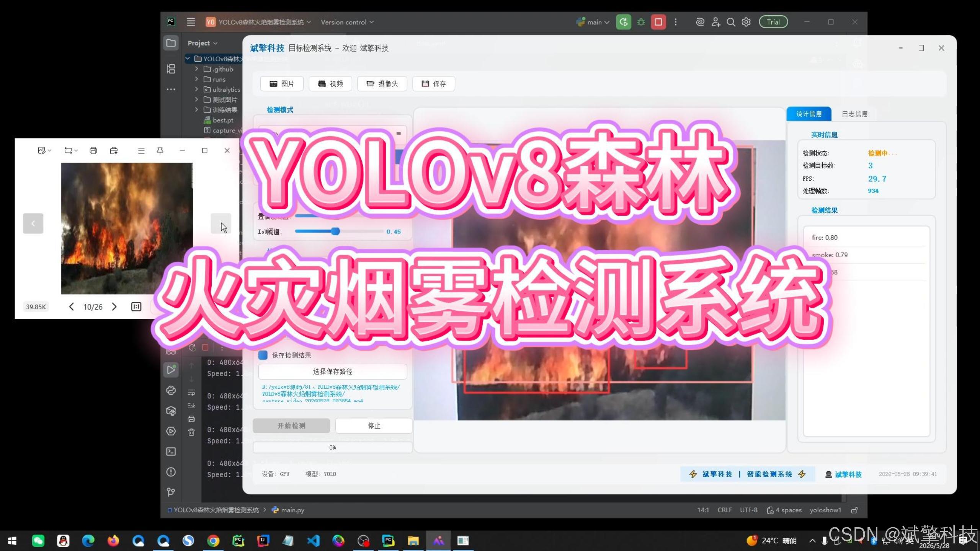
Task: Switch to 统计信息 tab
Action: [808, 114]
